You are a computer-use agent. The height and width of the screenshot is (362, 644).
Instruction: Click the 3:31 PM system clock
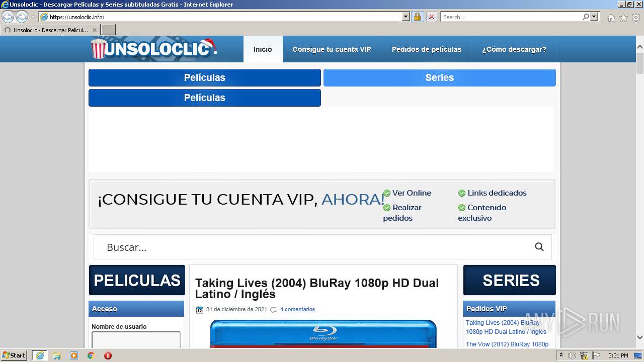point(618,355)
